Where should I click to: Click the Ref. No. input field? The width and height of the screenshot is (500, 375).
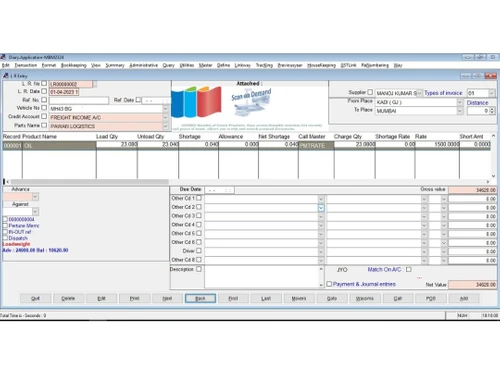click(79, 100)
